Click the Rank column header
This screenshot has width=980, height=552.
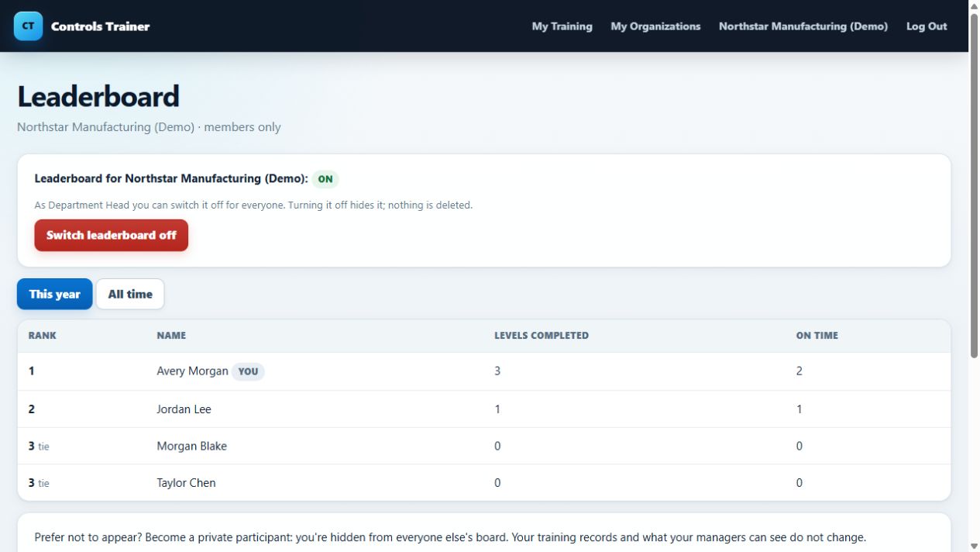(43, 336)
